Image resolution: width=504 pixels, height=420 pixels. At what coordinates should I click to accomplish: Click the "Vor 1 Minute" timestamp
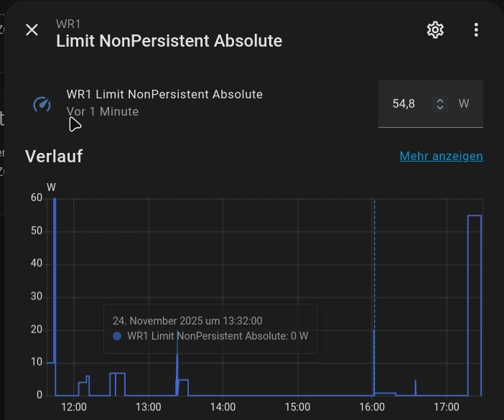pos(103,111)
